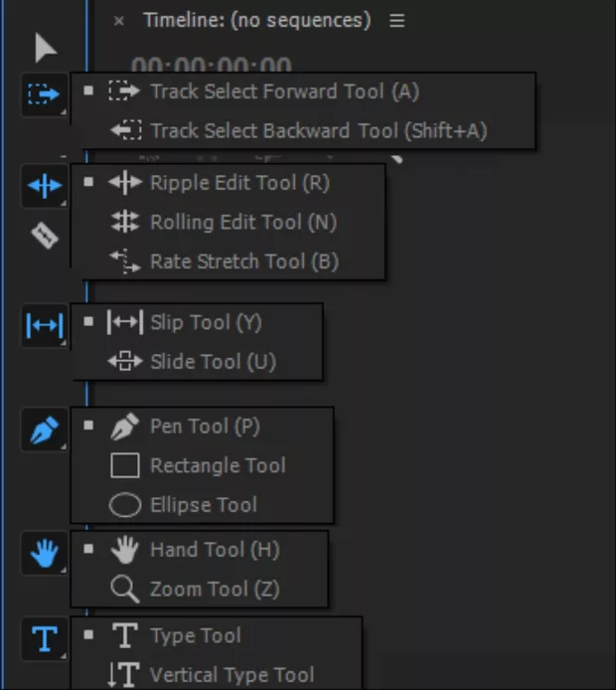616x690 pixels.
Task: Close the Timeline panel tab
Action: coord(119,21)
